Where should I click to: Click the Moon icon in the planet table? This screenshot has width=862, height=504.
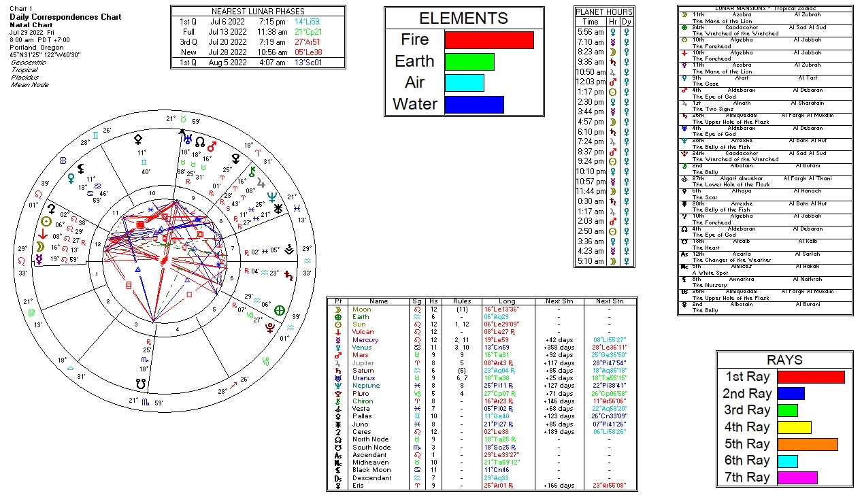click(339, 309)
